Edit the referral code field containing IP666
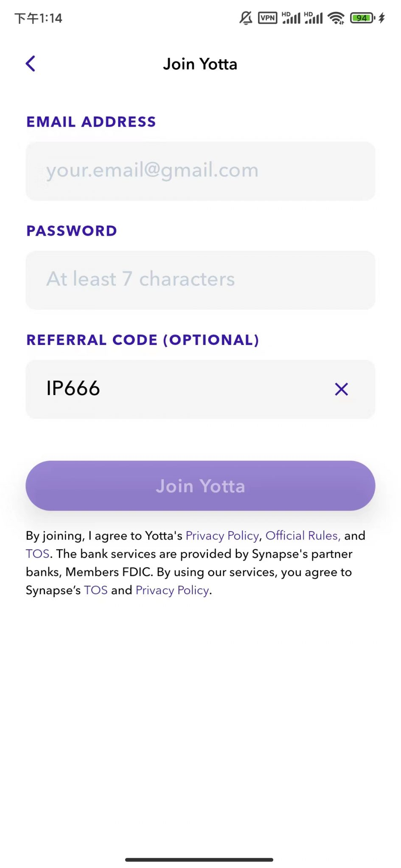Image resolution: width=401 pixels, height=868 pixels. point(200,389)
